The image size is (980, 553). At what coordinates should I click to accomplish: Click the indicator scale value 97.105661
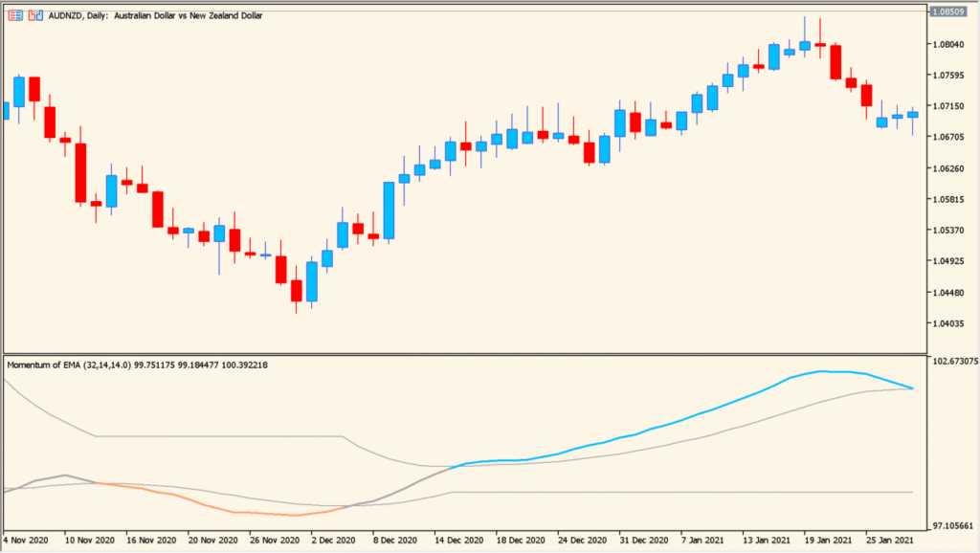pos(953,526)
